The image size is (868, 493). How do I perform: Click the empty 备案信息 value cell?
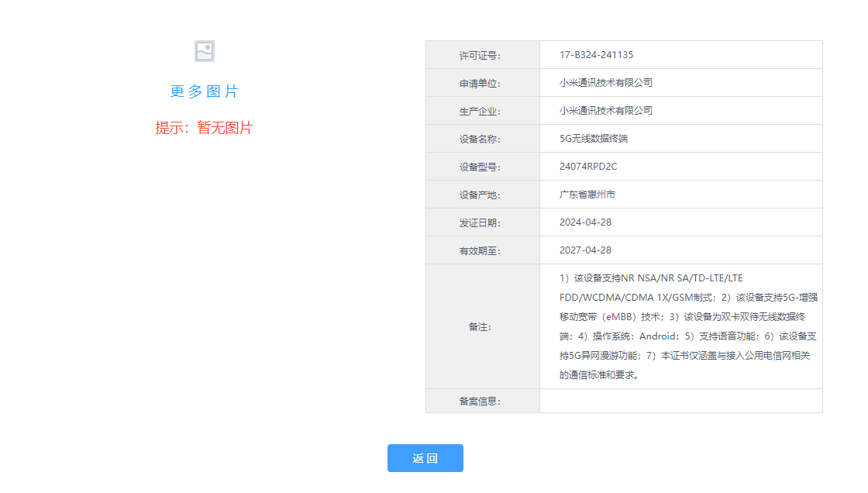681,401
